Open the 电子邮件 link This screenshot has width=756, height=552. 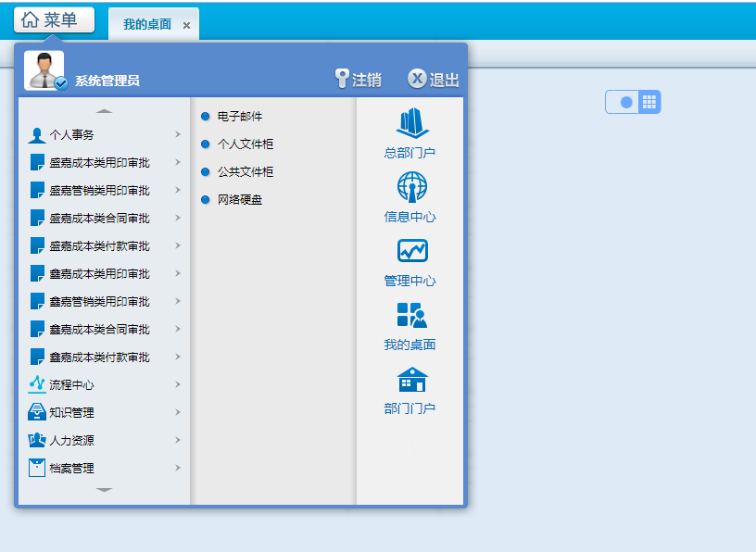tap(240, 117)
